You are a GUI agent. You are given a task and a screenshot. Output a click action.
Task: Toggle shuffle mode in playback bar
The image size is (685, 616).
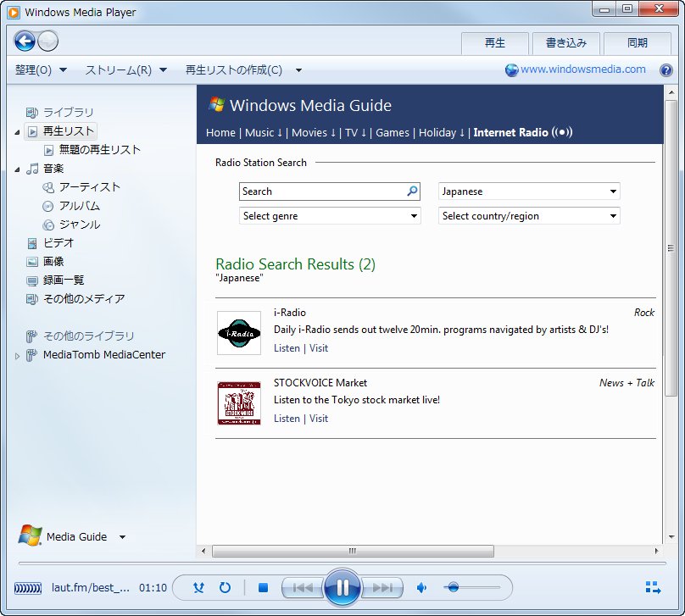coord(198,588)
